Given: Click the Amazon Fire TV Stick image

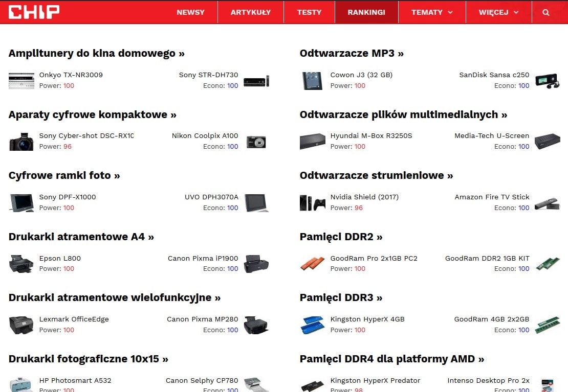Looking at the screenshot, I should coord(548,203).
